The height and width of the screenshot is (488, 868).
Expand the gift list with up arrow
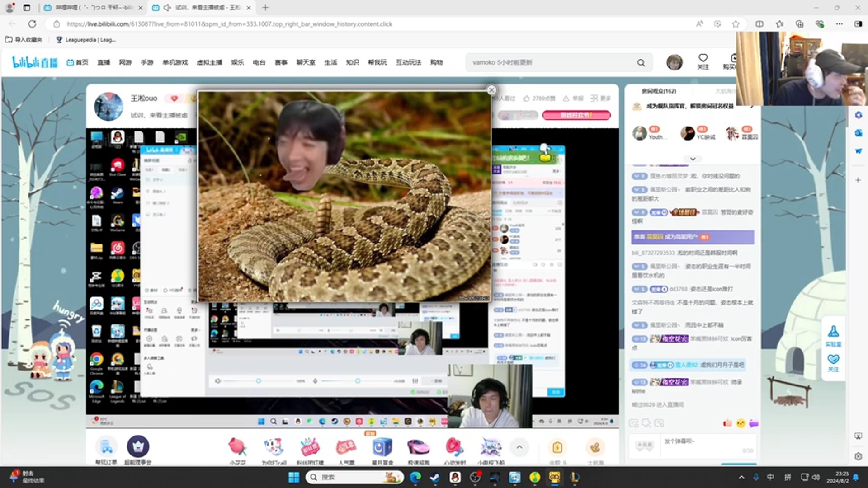519,447
